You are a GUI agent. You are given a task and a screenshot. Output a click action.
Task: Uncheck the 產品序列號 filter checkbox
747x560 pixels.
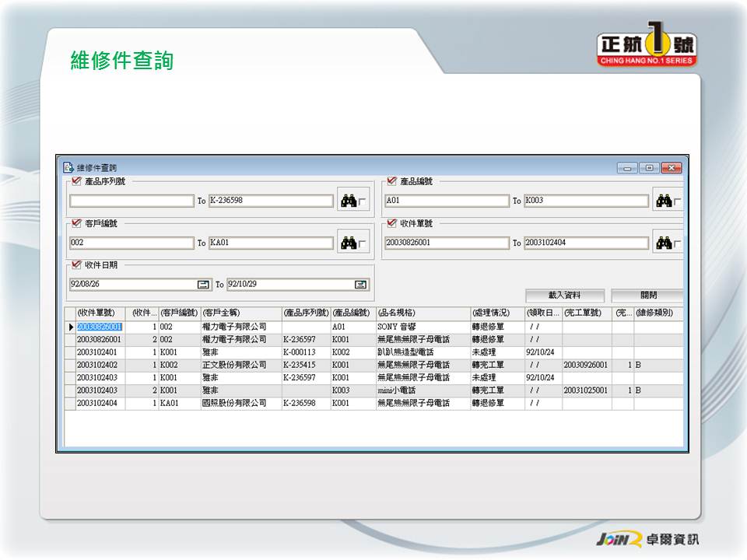[76, 181]
